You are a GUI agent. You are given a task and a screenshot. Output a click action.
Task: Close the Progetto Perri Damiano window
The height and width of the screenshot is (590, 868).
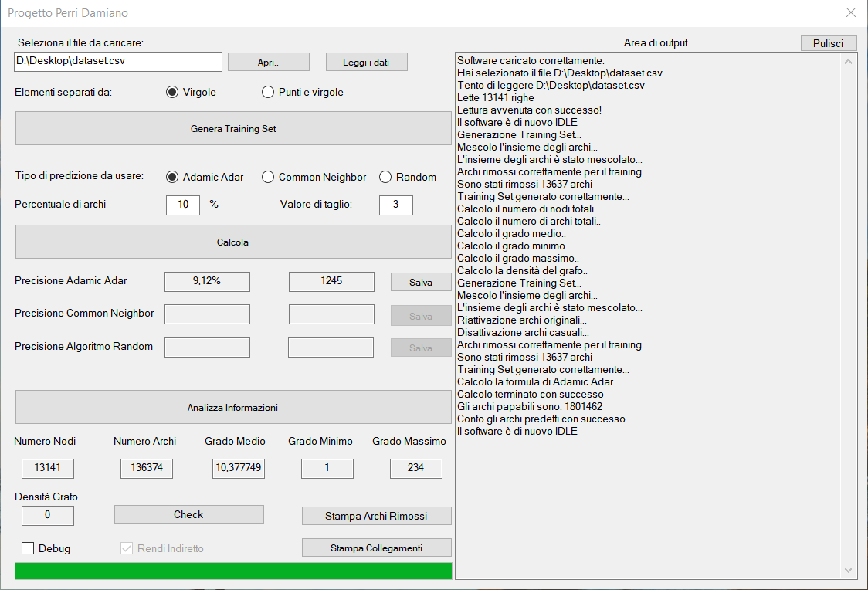coord(851,12)
